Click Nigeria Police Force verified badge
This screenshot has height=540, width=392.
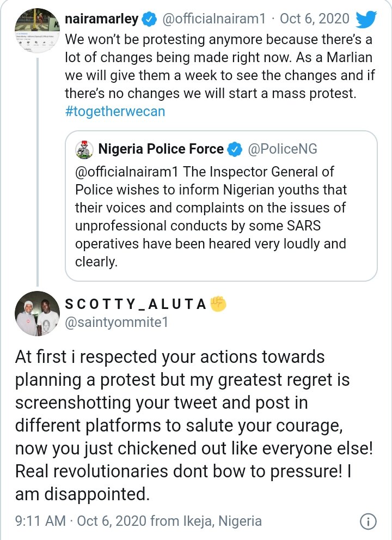coord(235,149)
